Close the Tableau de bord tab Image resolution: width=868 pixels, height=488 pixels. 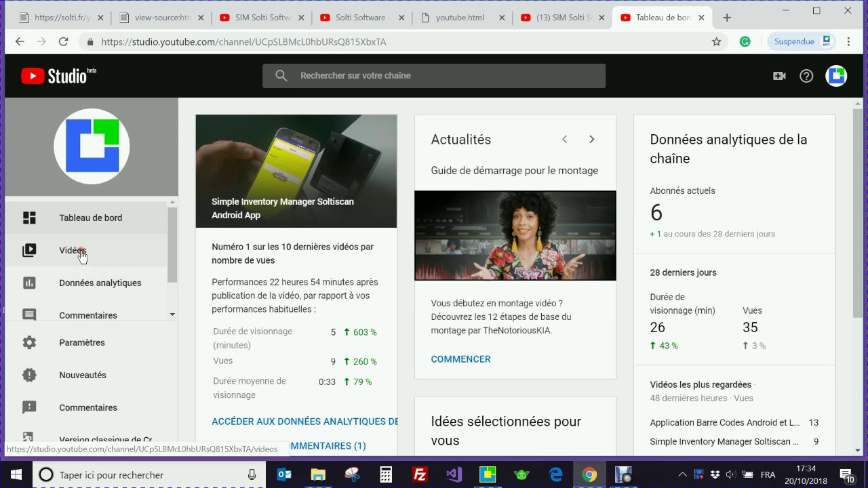pos(701,18)
